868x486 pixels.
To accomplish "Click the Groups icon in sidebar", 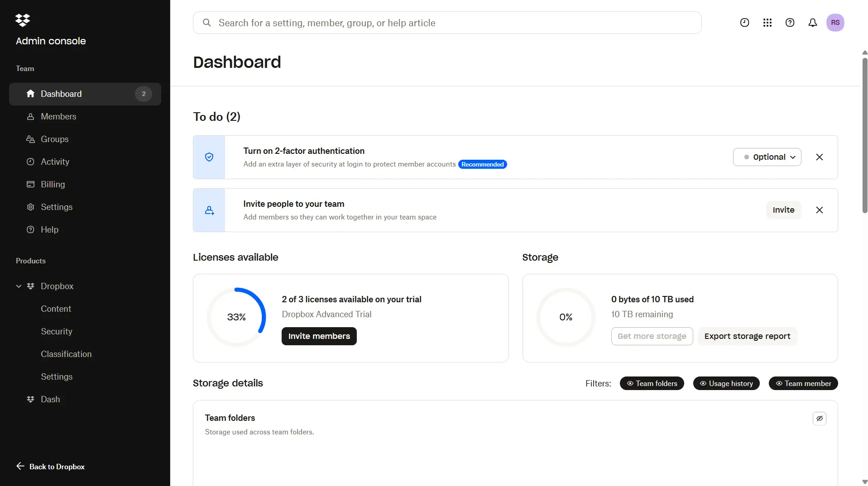I will [30, 139].
